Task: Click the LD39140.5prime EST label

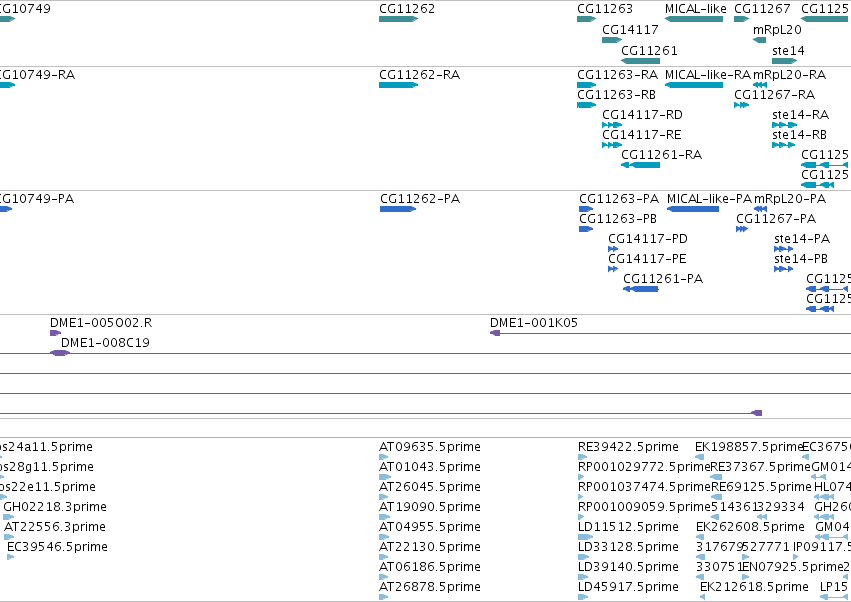Action: tap(628, 567)
